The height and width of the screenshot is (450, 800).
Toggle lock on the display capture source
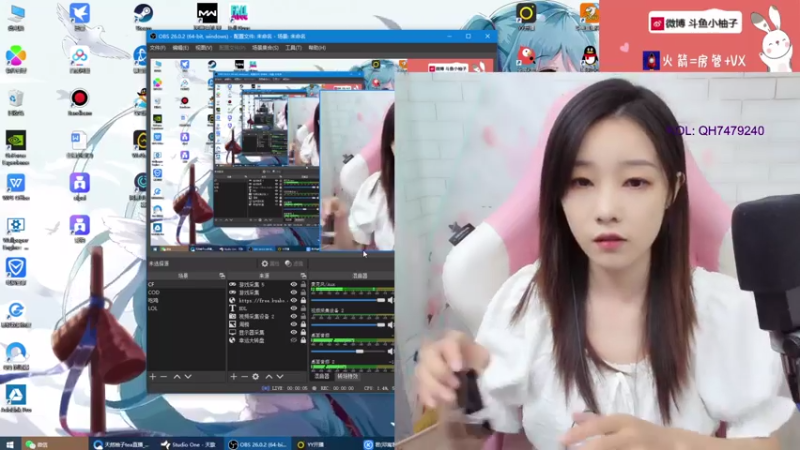point(303,332)
